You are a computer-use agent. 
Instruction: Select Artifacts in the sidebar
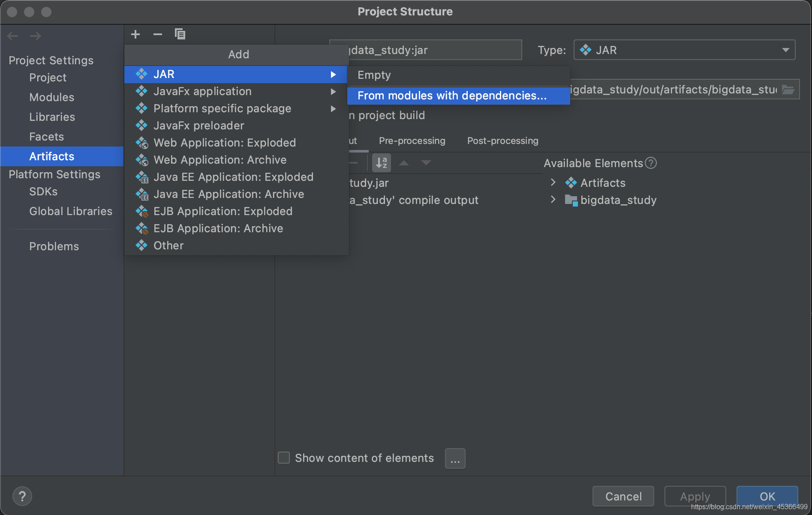[x=62, y=156]
